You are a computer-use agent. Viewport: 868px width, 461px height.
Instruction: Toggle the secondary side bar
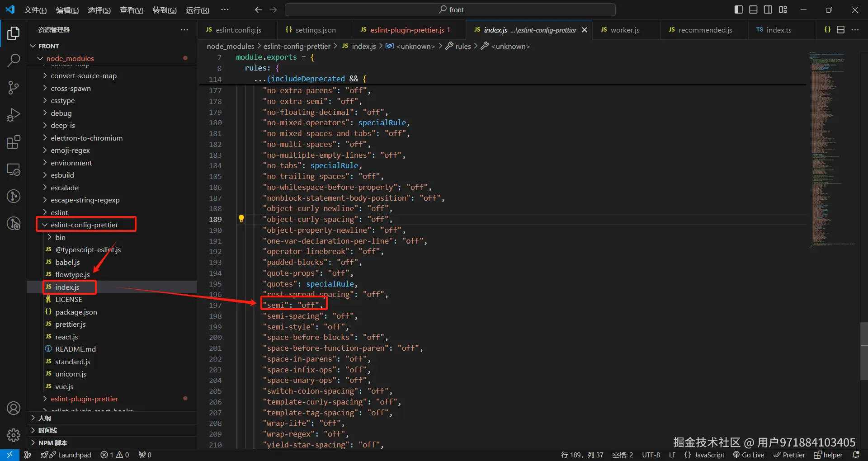pyautogui.click(x=768, y=9)
